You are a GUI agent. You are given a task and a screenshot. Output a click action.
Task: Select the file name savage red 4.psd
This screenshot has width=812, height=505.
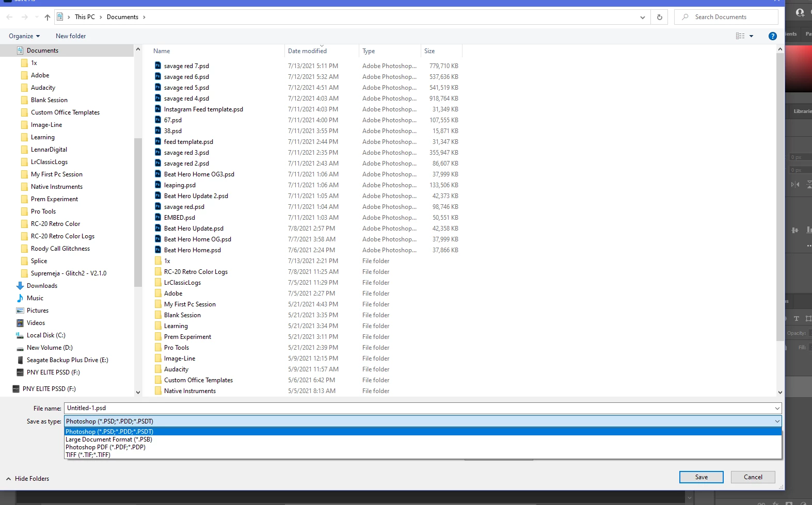point(186,99)
